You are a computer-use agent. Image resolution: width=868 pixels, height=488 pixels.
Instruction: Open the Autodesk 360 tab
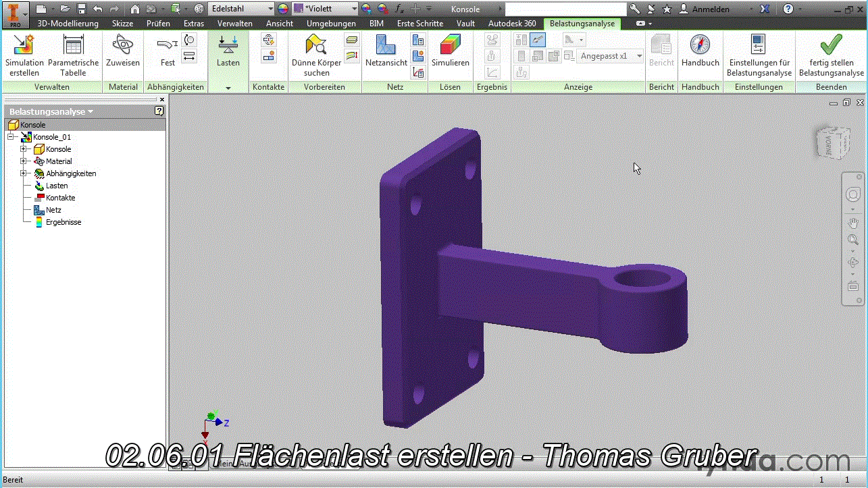[x=512, y=24]
